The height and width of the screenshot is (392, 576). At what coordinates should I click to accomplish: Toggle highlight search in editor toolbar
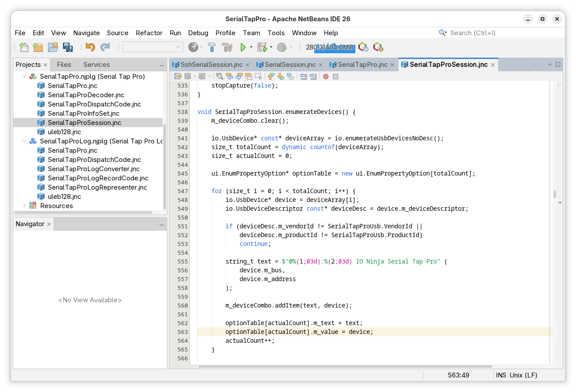click(249, 77)
